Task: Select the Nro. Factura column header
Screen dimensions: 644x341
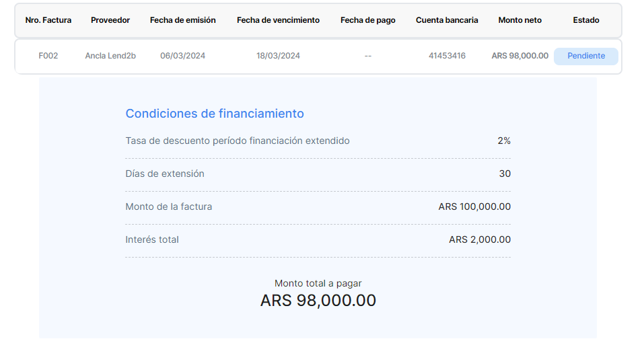Action: (x=48, y=20)
